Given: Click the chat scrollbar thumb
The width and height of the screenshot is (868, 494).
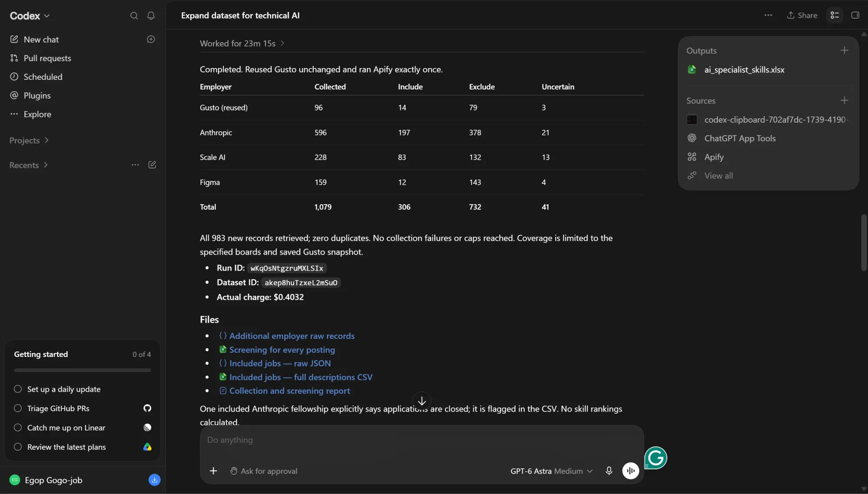Looking at the screenshot, I should point(864,243).
